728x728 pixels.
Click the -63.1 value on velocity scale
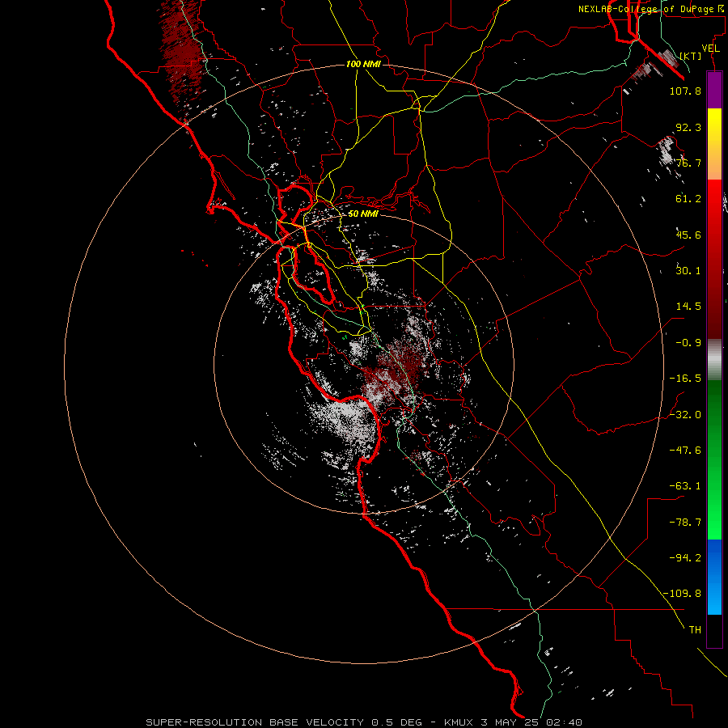click(685, 486)
